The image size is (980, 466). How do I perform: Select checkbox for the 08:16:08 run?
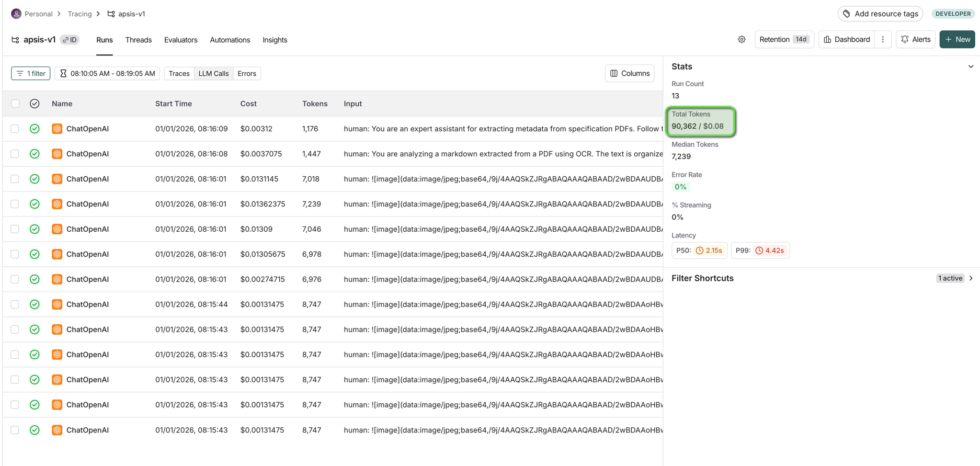point(15,154)
